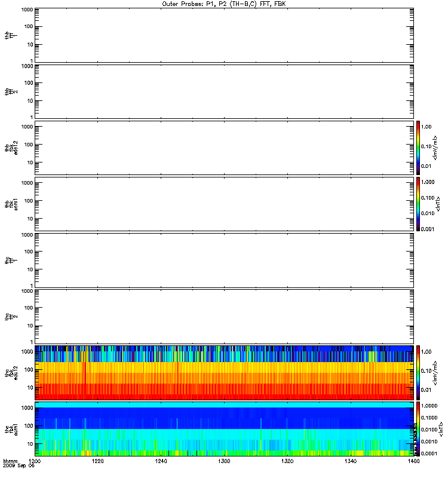Click the 0.010 value on thb scm1 color bar
Viewport: 448px width, 478px height.
(x=428, y=213)
